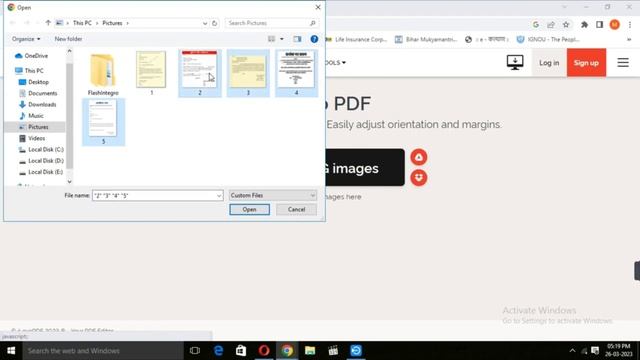Click Log in on the website
The width and height of the screenshot is (640, 360).
[x=549, y=63]
